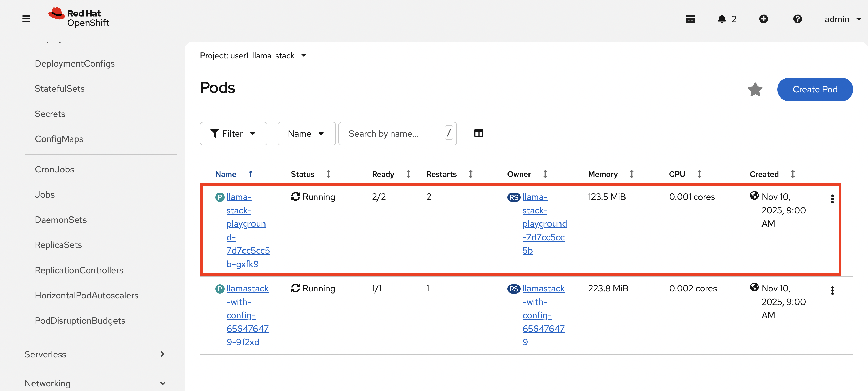
Task: Toggle sort on Name column
Action: (x=226, y=174)
